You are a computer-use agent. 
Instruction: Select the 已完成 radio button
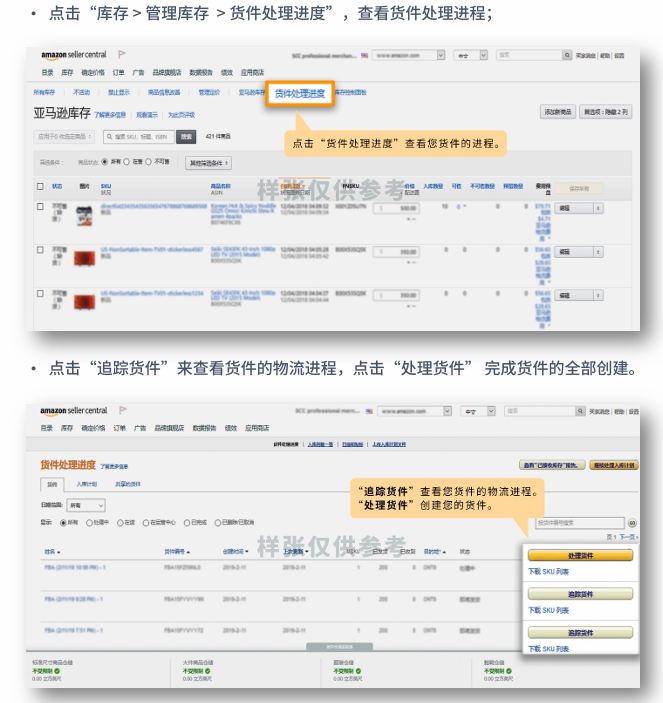pyautogui.click(x=187, y=523)
